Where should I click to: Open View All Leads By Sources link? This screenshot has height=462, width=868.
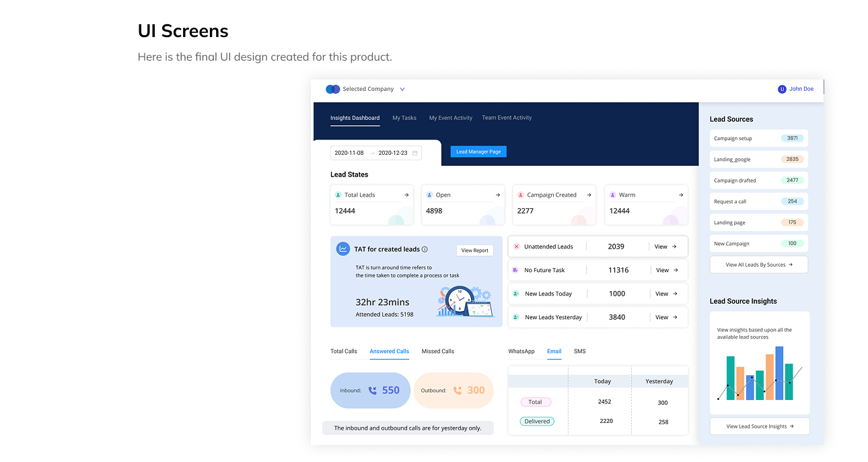[758, 265]
